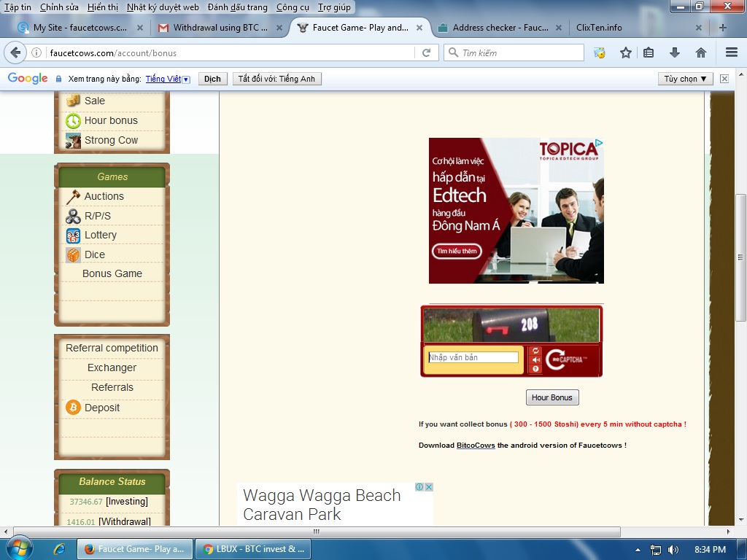
Task: Switch to LBUX Chrome window in taskbar
Action: (x=253, y=549)
